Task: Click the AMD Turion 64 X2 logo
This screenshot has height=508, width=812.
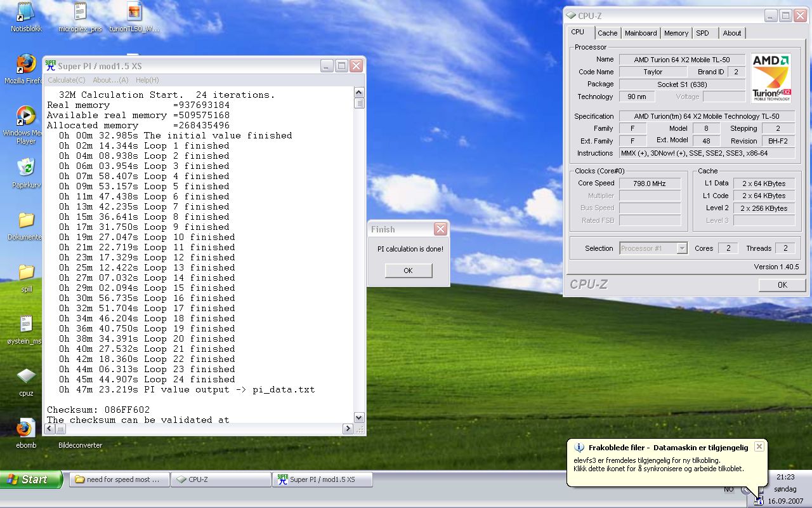Action: pyautogui.click(x=771, y=78)
